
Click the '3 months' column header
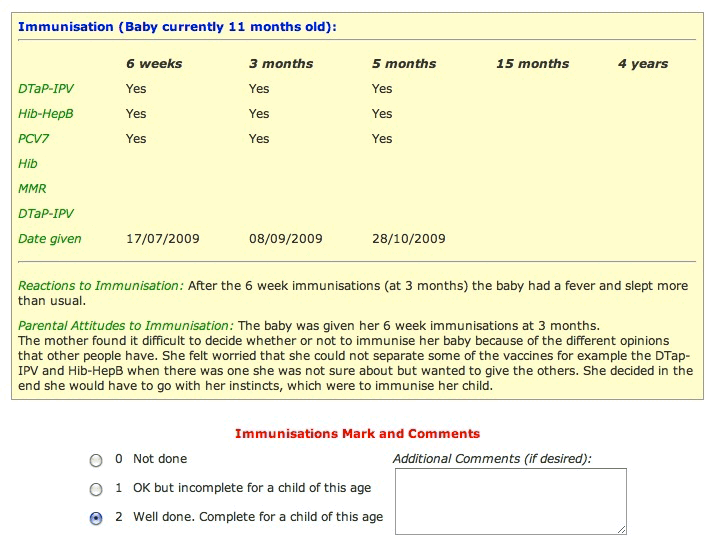click(x=281, y=64)
